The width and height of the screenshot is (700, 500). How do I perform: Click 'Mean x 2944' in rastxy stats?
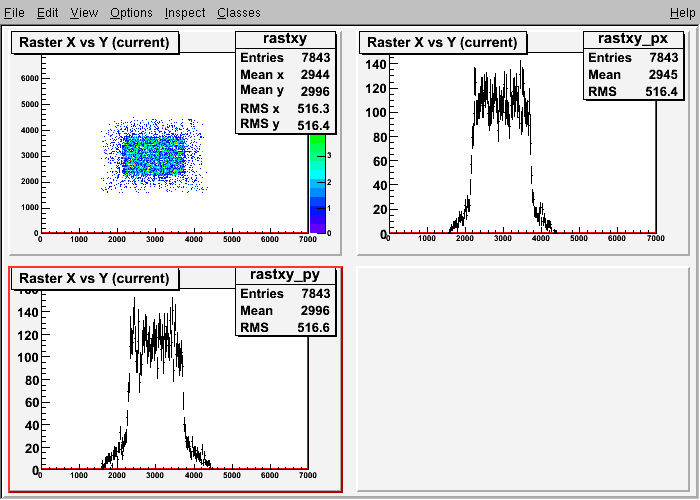285,75
